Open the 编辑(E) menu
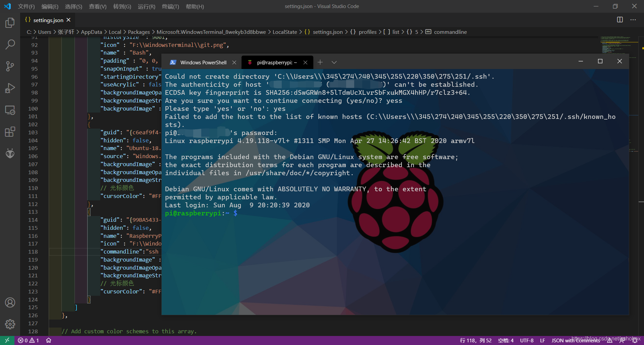644x345 pixels. pyautogui.click(x=50, y=6)
